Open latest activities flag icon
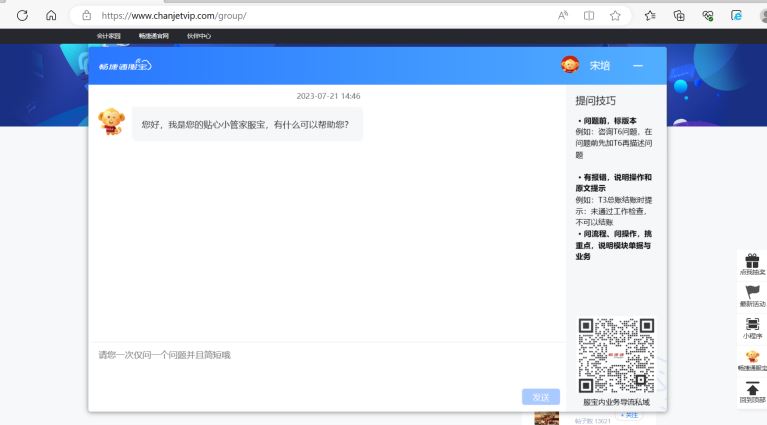 click(752, 292)
